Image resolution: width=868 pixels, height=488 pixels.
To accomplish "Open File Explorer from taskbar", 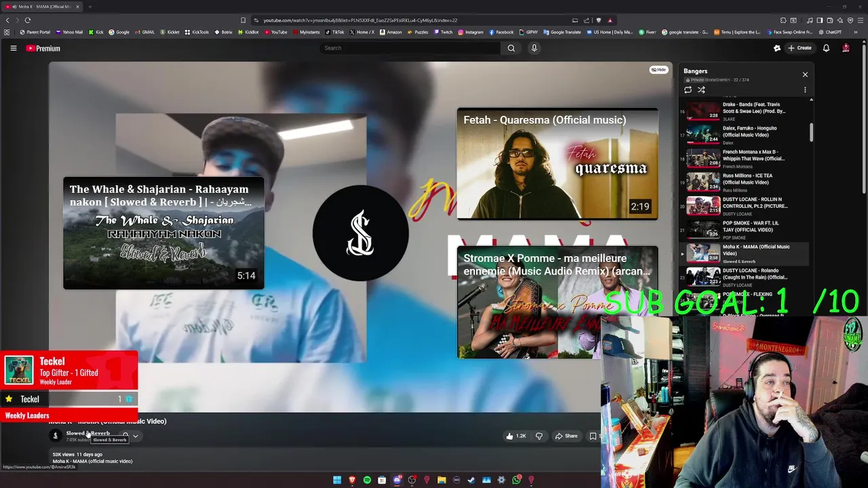I will (441, 480).
